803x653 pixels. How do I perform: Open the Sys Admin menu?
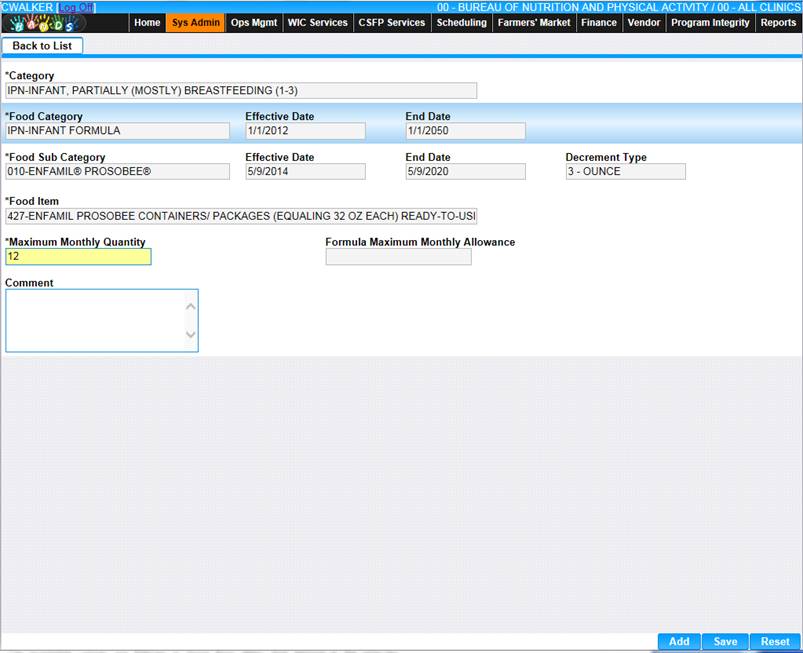tap(196, 23)
